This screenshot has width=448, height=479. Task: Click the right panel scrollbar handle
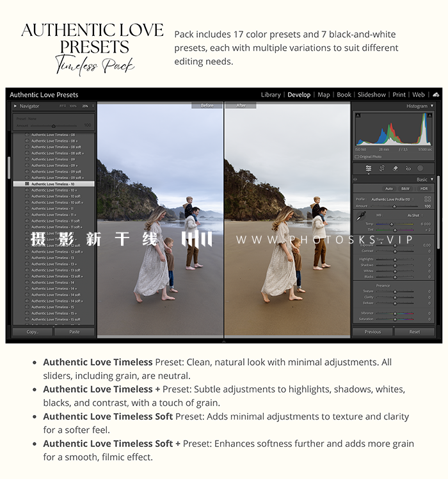[438, 212]
